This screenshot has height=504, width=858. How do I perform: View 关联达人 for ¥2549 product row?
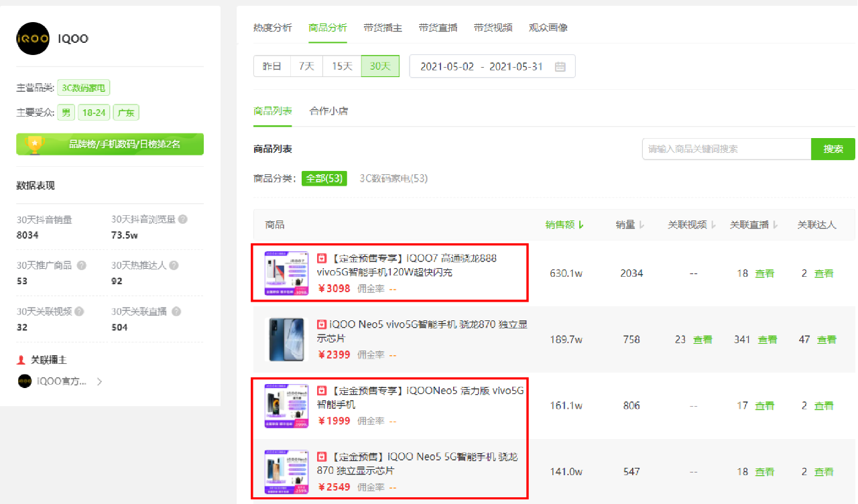pos(824,472)
